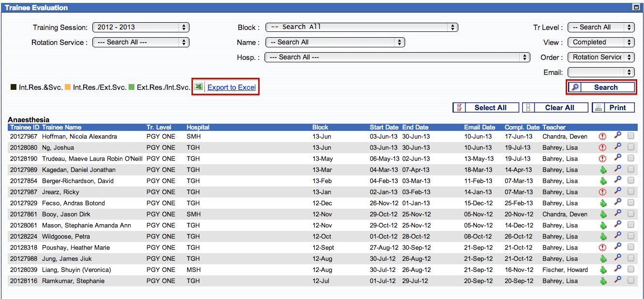This screenshot has height=299, width=644.
Task: Open the Training Session dropdown
Action: click(x=141, y=28)
